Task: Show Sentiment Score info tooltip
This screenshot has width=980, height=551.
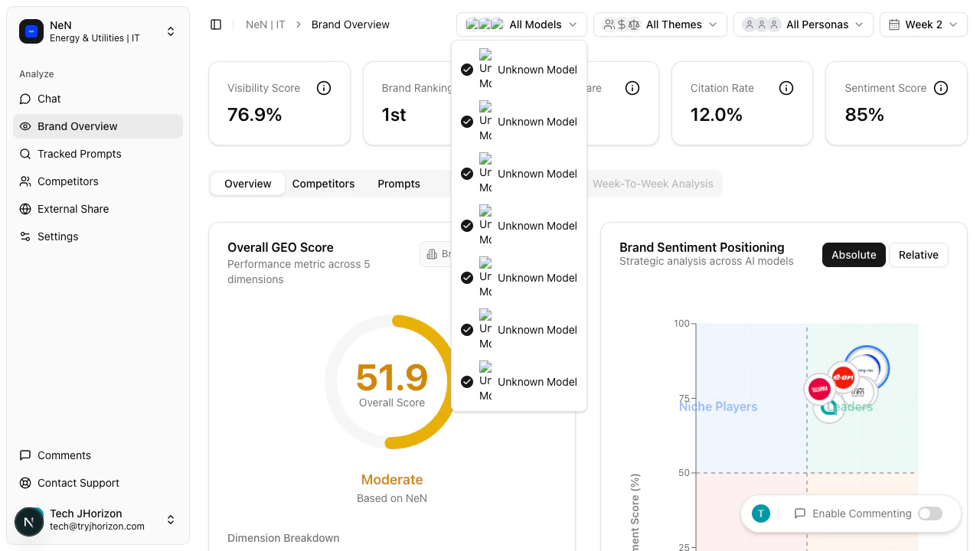Action: coord(941,88)
